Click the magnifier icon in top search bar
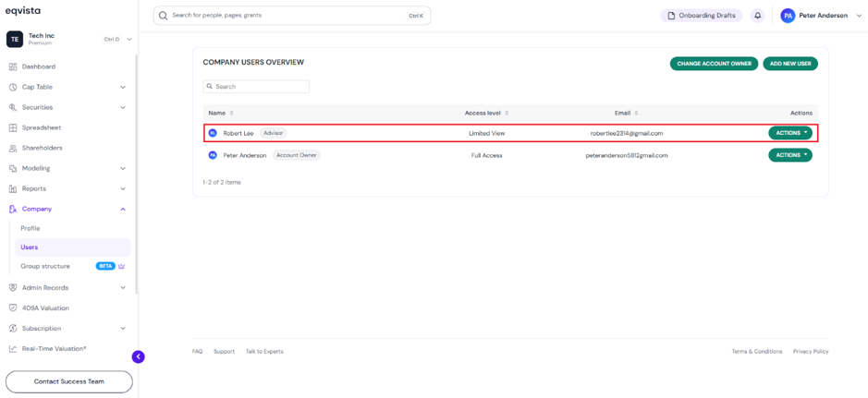Viewport: 868px width, 398px height. (x=164, y=16)
